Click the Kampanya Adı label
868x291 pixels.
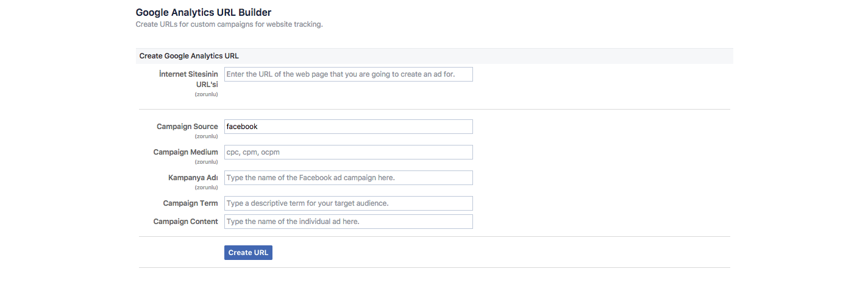(x=193, y=178)
